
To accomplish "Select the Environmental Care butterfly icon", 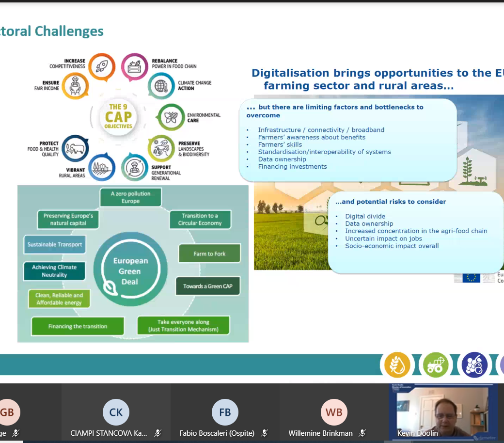I will [x=171, y=117].
